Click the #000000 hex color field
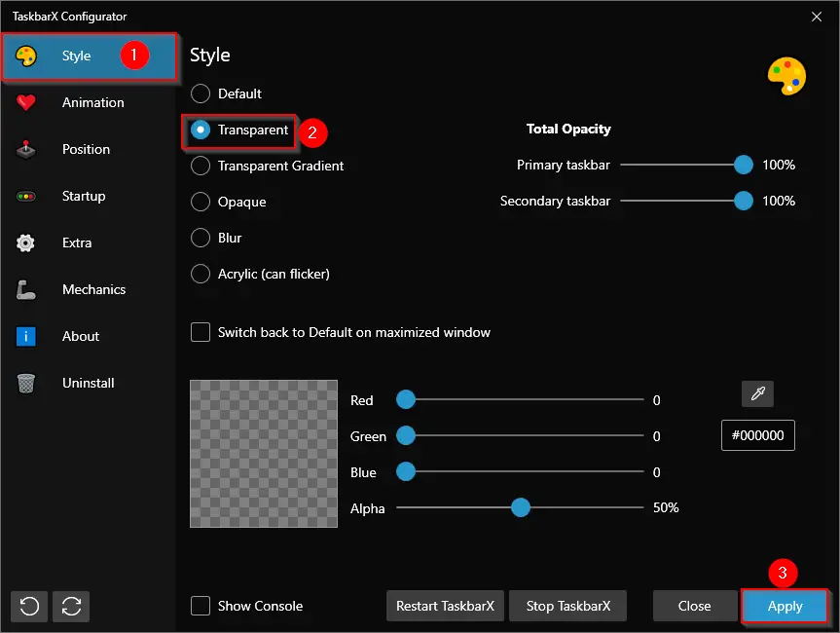Viewport: 840px width, 633px height. pyautogui.click(x=757, y=435)
